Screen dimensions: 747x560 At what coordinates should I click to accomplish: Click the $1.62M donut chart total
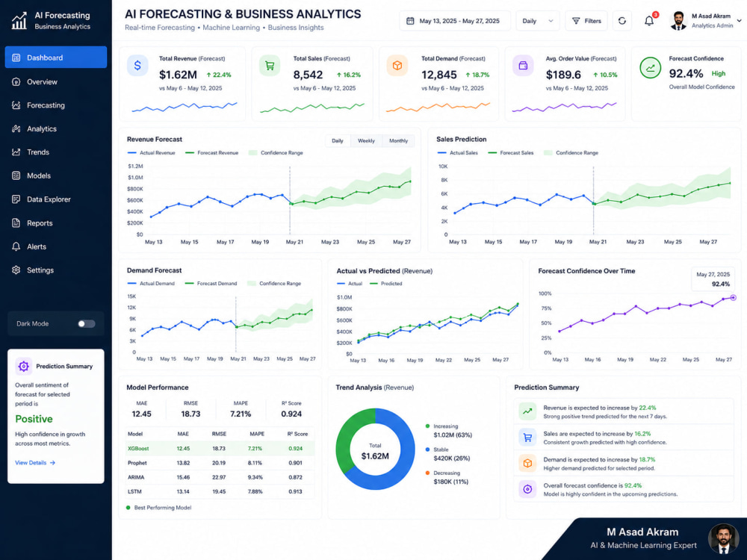pyautogui.click(x=375, y=455)
